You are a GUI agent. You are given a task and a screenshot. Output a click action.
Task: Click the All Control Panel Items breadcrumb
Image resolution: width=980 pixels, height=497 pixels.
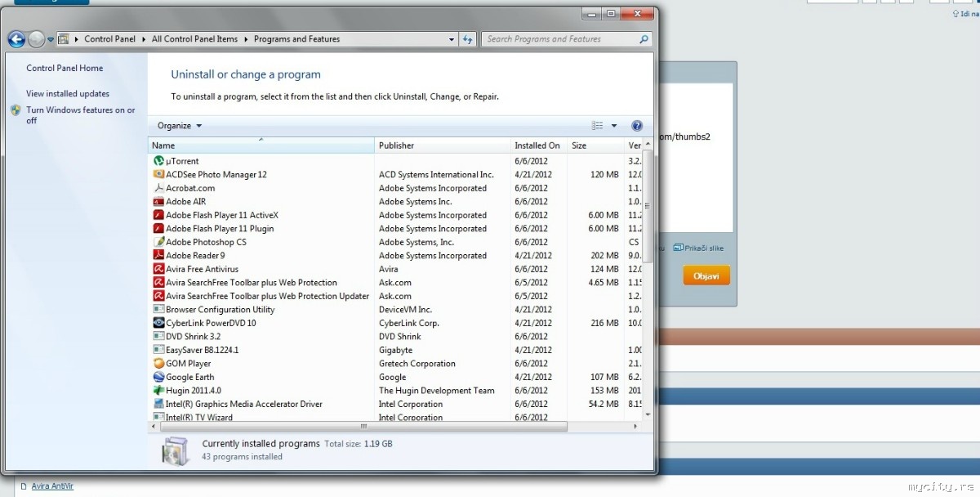pos(194,39)
